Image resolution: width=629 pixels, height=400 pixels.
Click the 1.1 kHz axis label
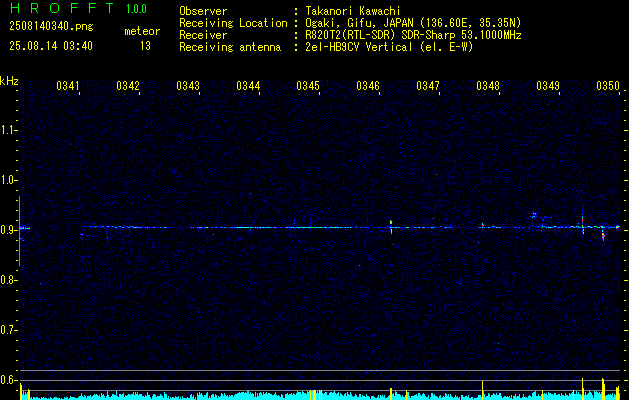[8, 130]
